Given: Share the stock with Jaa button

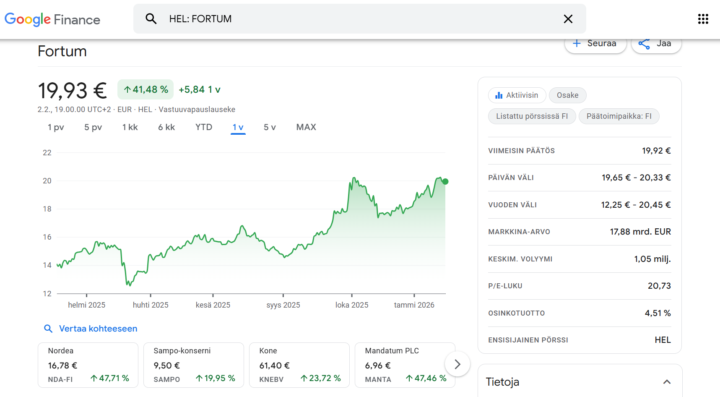Looking at the screenshot, I should tap(656, 44).
